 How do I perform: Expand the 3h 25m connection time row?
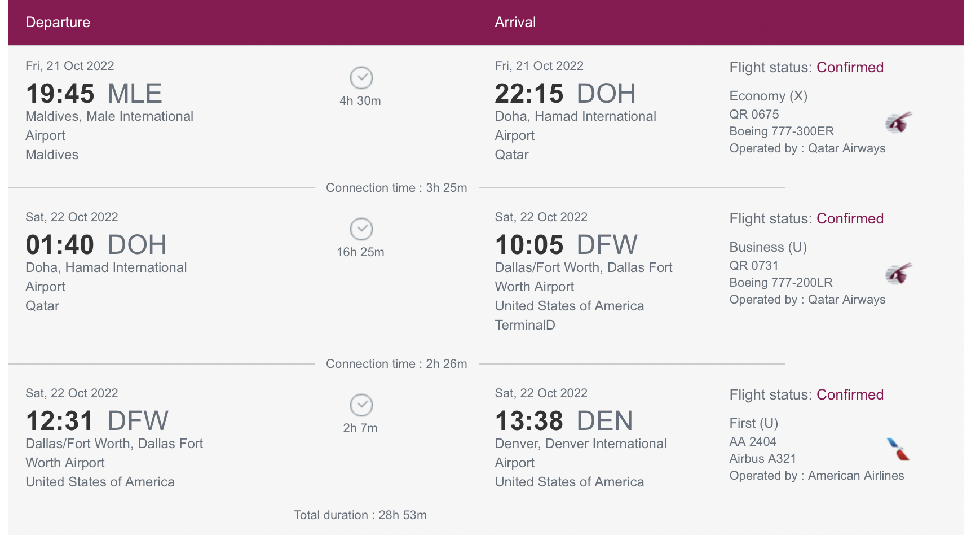tap(396, 188)
